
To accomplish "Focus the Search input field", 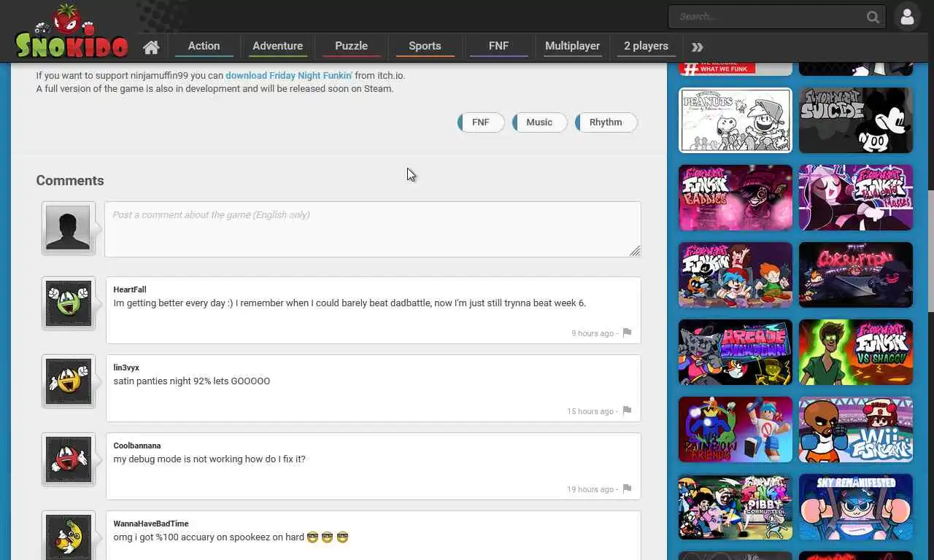I will click(x=768, y=17).
